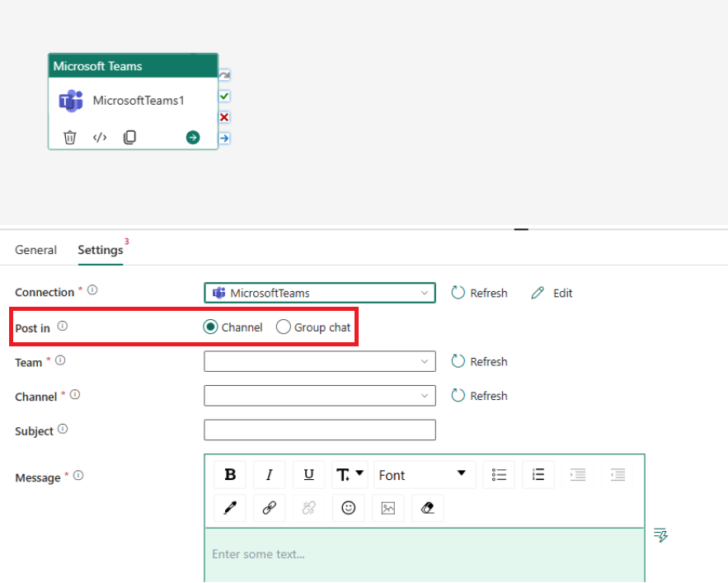Expand the Team selection dropdown
This screenshot has width=728, height=583.
click(x=425, y=361)
